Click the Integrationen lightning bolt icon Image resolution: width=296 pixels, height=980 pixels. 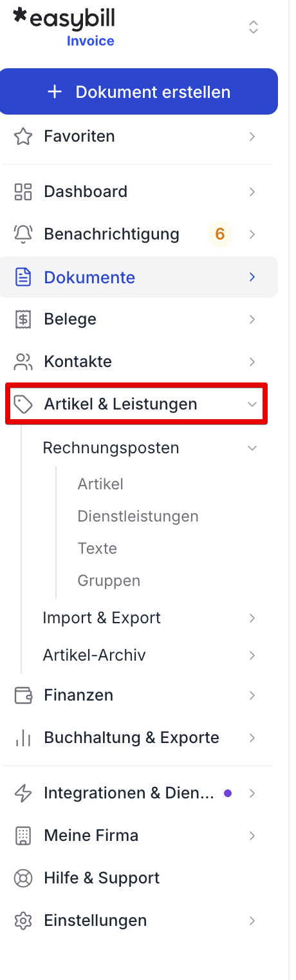[x=23, y=793]
